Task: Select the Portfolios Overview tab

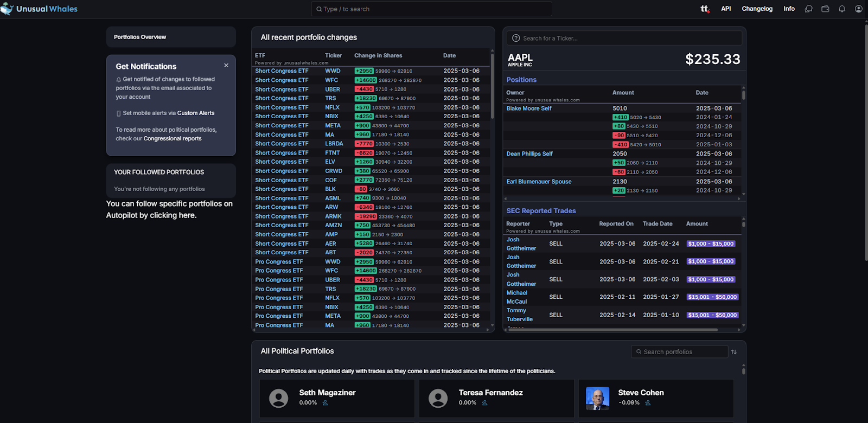Action: point(171,37)
